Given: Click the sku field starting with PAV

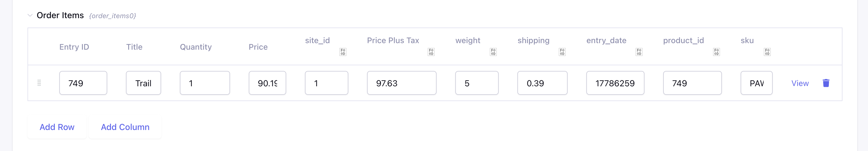Looking at the screenshot, I should pos(757,83).
